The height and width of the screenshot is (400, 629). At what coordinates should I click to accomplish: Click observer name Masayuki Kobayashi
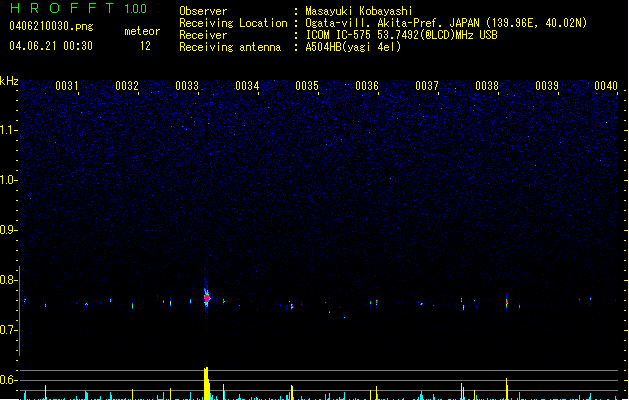(x=359, y=11)
